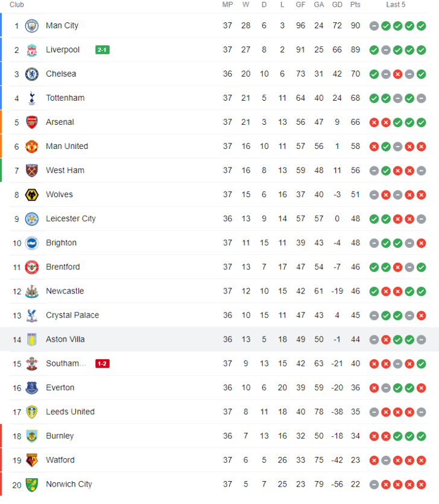Click the Everton club crest
Screen dimensions: 439x504
click(32, 388)
